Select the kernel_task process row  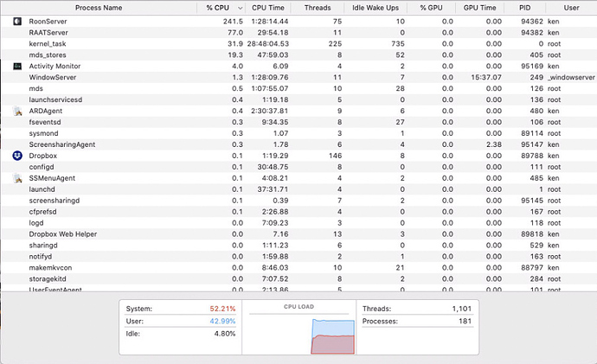click(298, 44)
